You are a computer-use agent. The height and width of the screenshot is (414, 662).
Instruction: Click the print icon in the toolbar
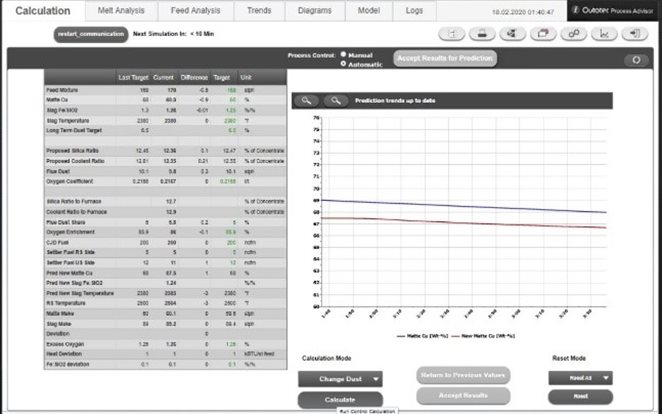pyautogui.click(x=483, y=33)
